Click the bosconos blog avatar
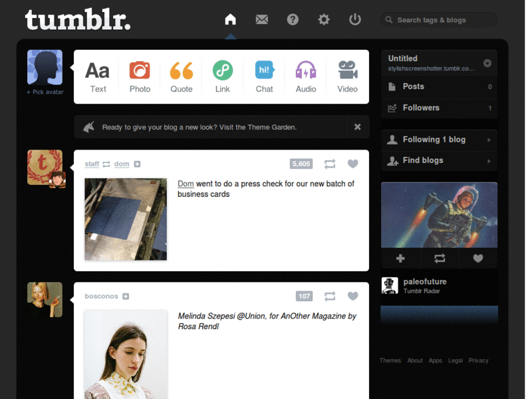Viewport: 532px width, 399px height. [x=45, y=300]
